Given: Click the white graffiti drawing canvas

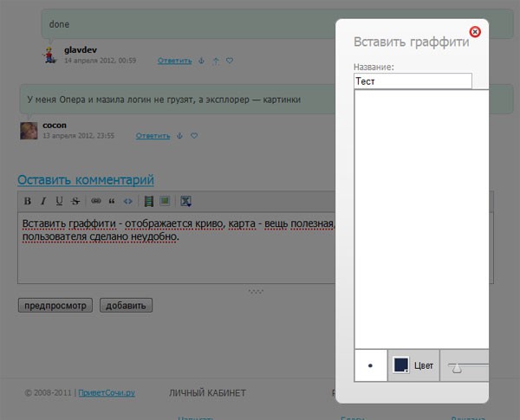Looking at the screenshot, I should pos(420,216).
